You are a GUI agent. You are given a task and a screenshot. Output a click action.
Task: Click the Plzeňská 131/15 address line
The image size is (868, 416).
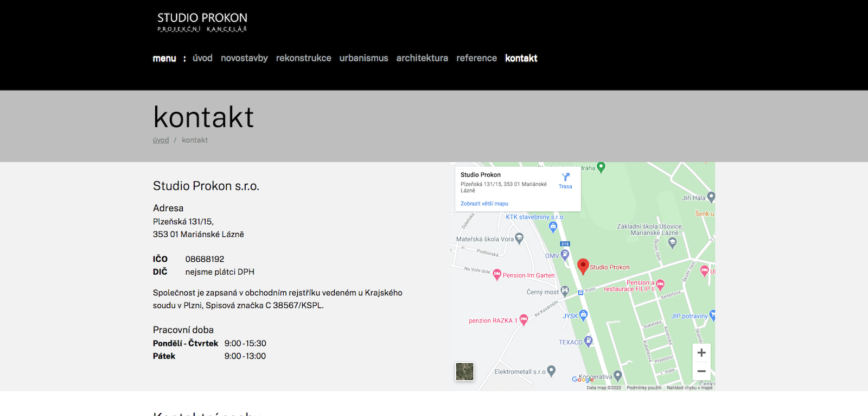click(183, 222)
